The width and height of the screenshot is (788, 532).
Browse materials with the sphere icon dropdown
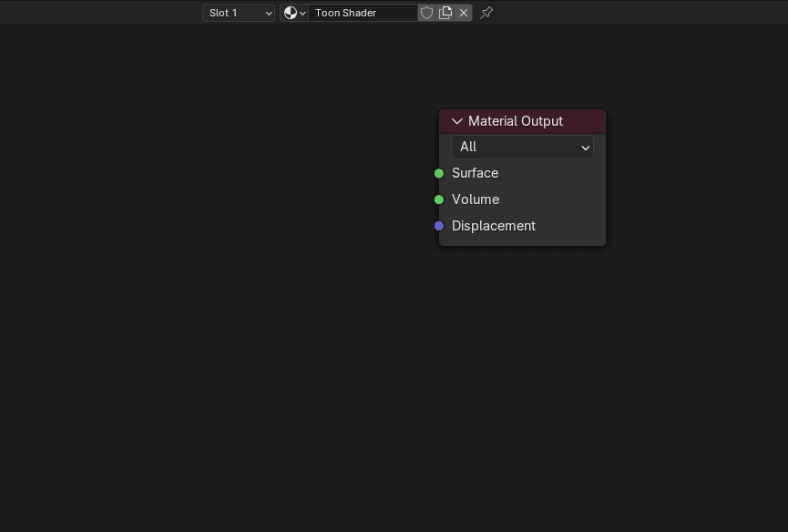click(294, 13)
